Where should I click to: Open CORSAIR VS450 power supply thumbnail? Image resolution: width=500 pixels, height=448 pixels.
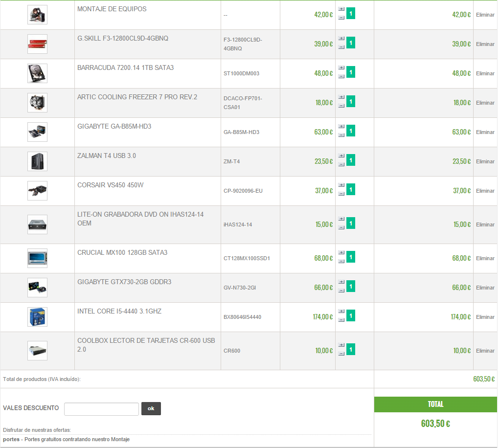[37, 191]
